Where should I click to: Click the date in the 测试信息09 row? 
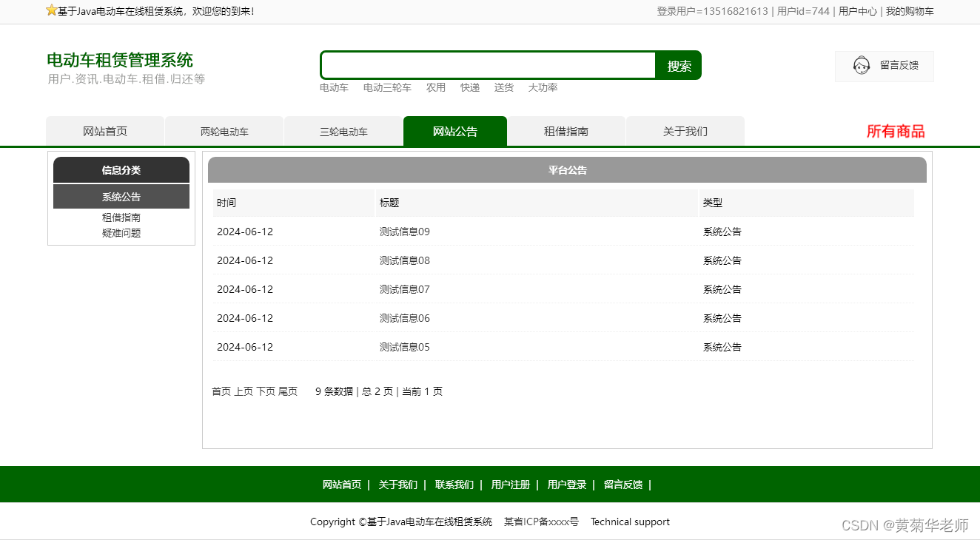(x=245, y=232)
